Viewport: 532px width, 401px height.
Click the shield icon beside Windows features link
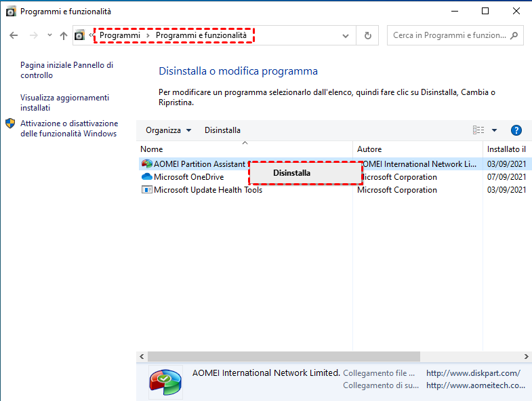[10, 123]
